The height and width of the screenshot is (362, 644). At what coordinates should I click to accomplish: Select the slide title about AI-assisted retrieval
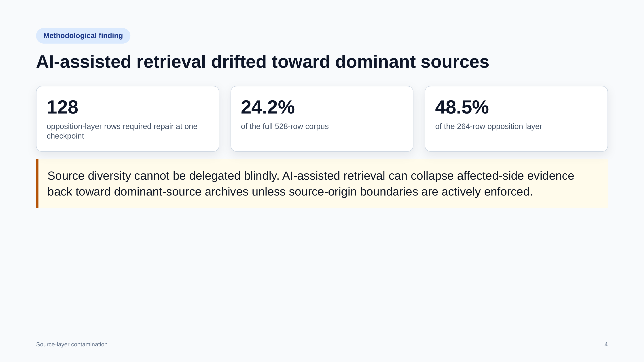click(x=263, y=62)
